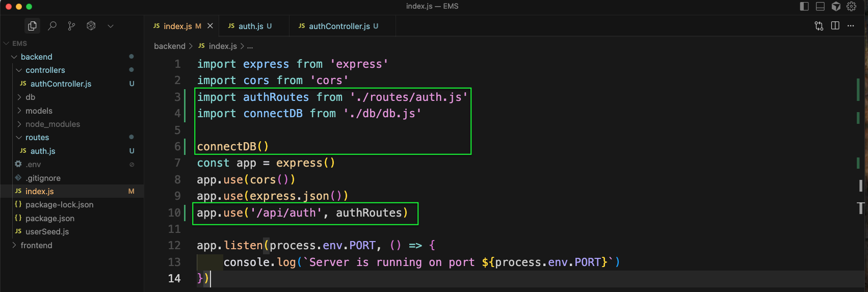Viewport: 868px width, 292px height.
Task: Open editor More Actions ellipsis
Action: click(851, 26)
